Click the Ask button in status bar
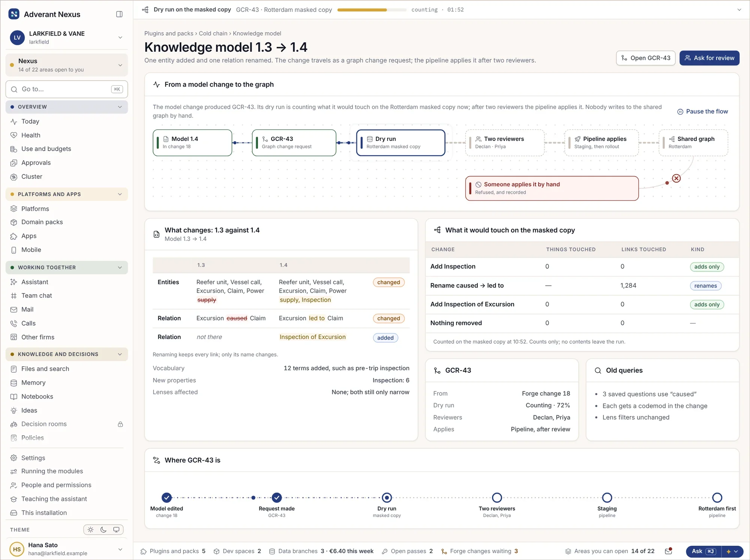Screen dimensions: 750x560 pyautogui.click(x=703, y=551)
